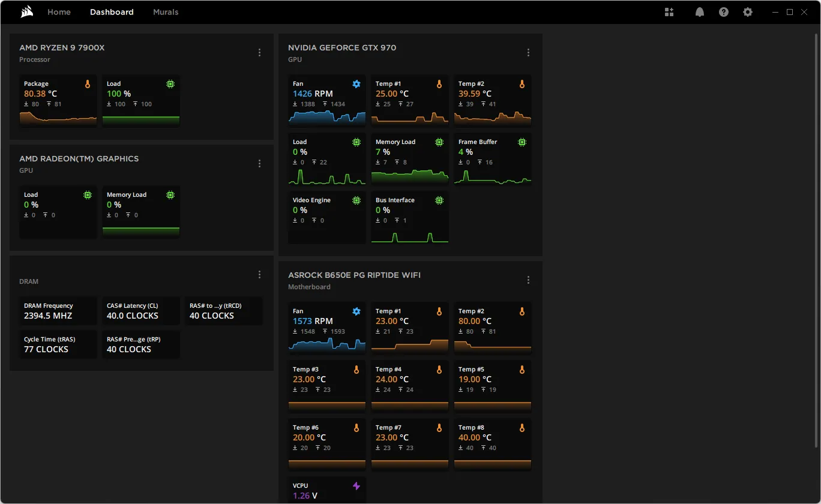Click motherboard Temp #1 thermometer icon
Image resolution: width=821 pixels, height=504 pixels.
click(439, 312)
